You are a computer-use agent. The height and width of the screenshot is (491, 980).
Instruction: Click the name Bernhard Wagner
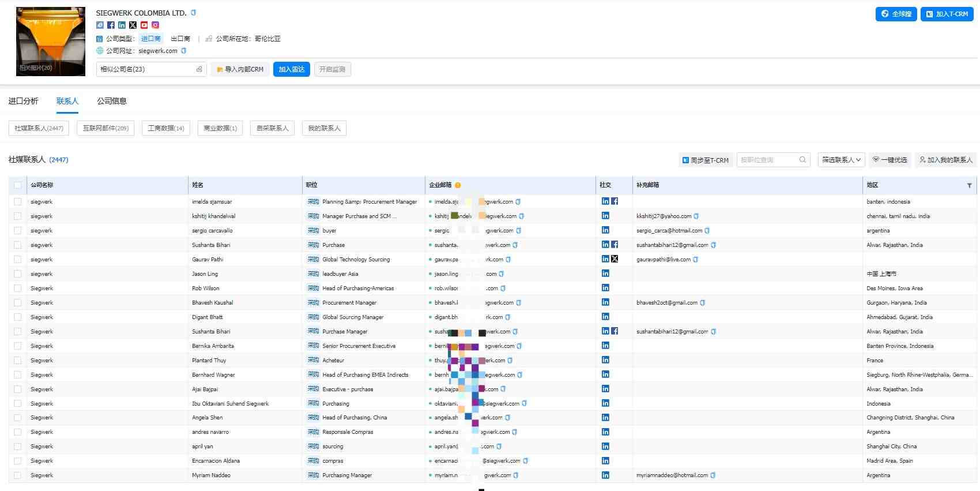point(213,375)
